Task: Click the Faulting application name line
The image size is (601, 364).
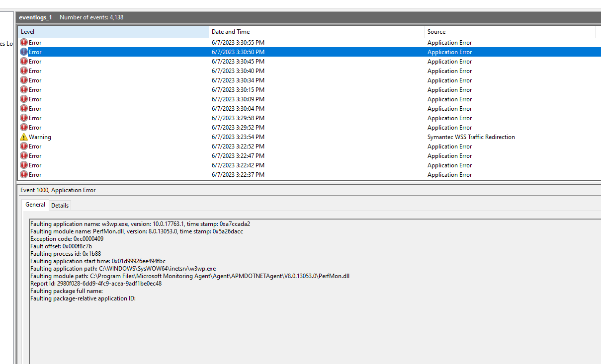Action: point(140,224)
